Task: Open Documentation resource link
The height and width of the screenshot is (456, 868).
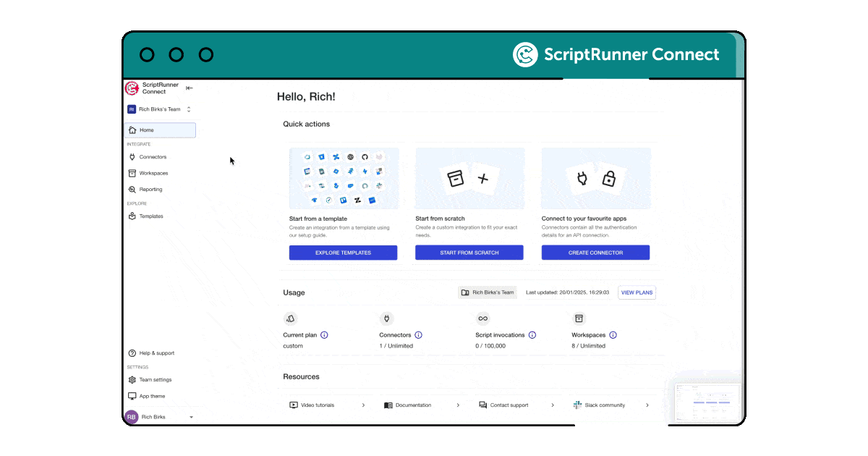Action: tap(422, 405)
